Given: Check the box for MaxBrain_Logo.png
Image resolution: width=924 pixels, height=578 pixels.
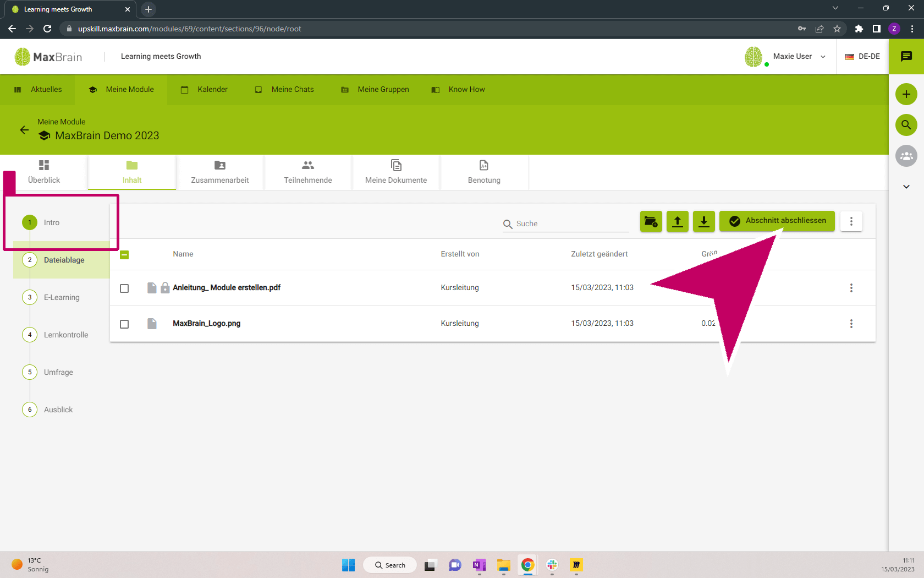Looking at the screenshot, I should [124, 324].
